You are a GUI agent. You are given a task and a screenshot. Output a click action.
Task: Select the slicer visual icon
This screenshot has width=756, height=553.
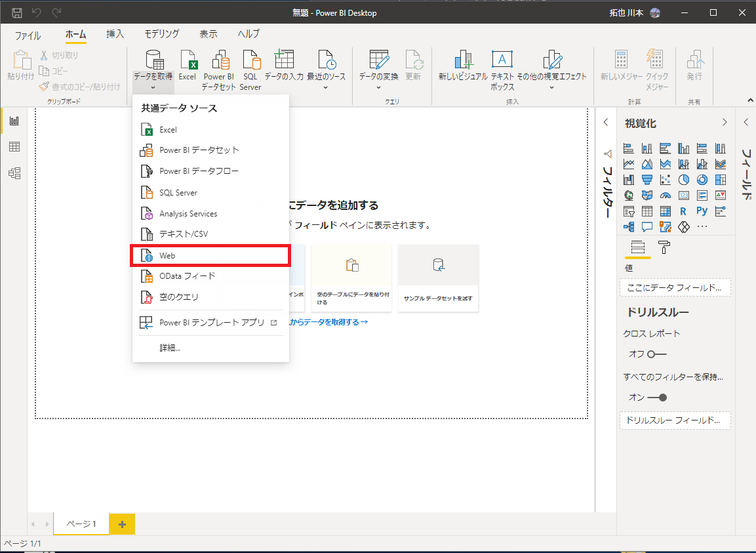coord(629,211)
